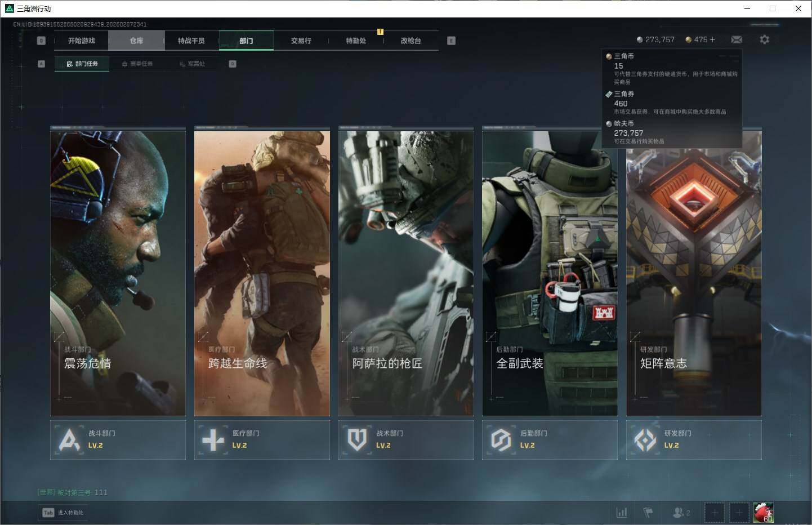This screenshot has height=525, width=812.
Task: Open the 交易行 tab
Action: pyautogui.click(x=301, y=41)
